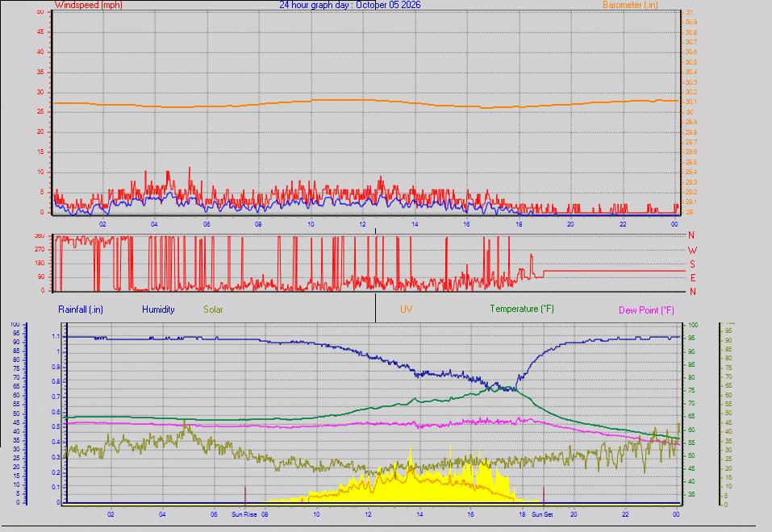
Task: Click the 0.2 value on rainfall axis
Action: pos(56,472)
